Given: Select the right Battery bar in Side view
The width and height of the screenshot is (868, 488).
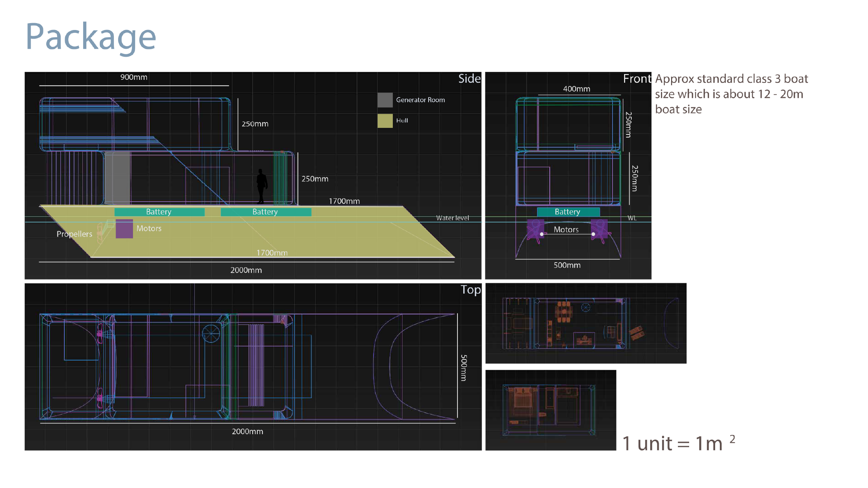Looking at the screenshot, I should coord(266,212).
